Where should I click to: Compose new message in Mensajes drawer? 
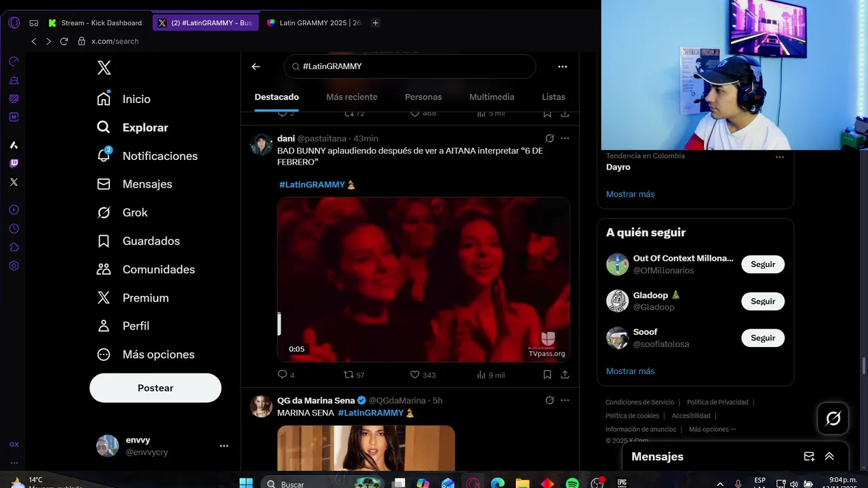(809, 457)
